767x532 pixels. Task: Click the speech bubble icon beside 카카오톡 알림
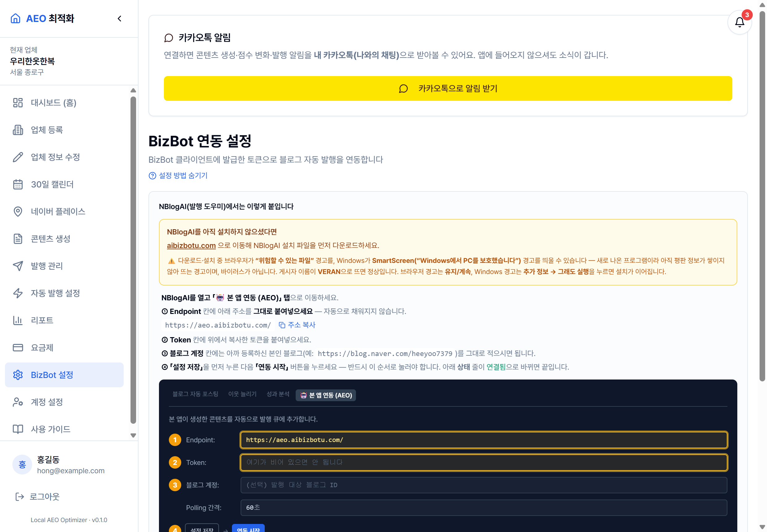coord(169,38)
